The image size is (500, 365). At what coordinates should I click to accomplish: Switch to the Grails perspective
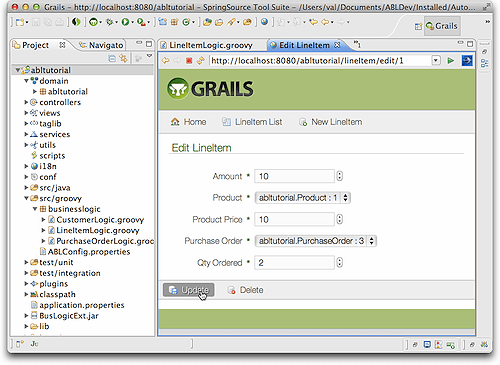[x=442, y=26]
